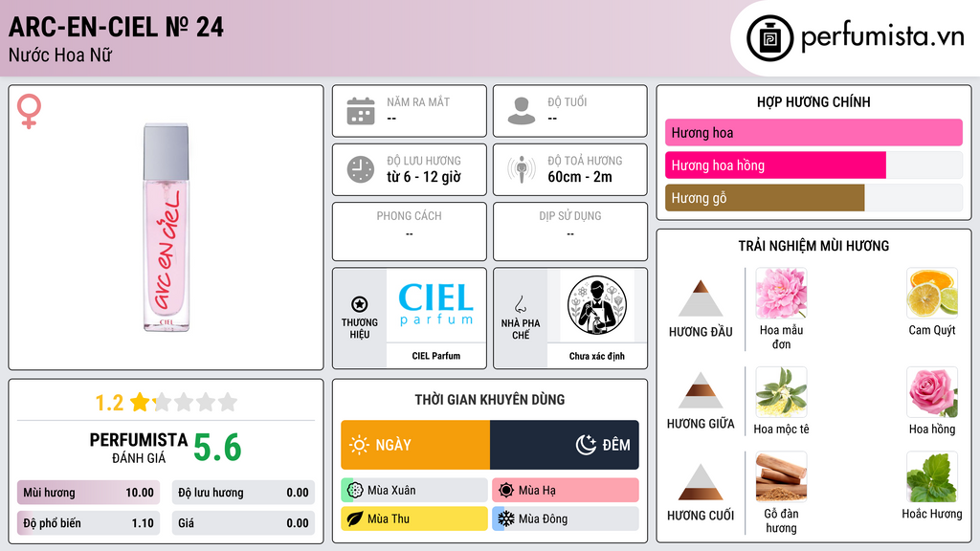Screen dimensions: 980x551
Task: Click the flower icon for Mùa Xuân
Action: point(355,491)
